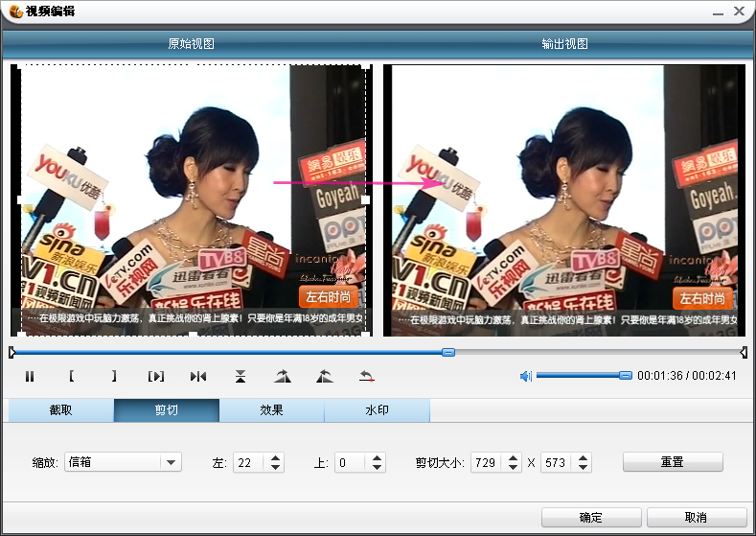756x536 pixels.
Task: Click the timeline start marker
Action: (x=12, y=353)
